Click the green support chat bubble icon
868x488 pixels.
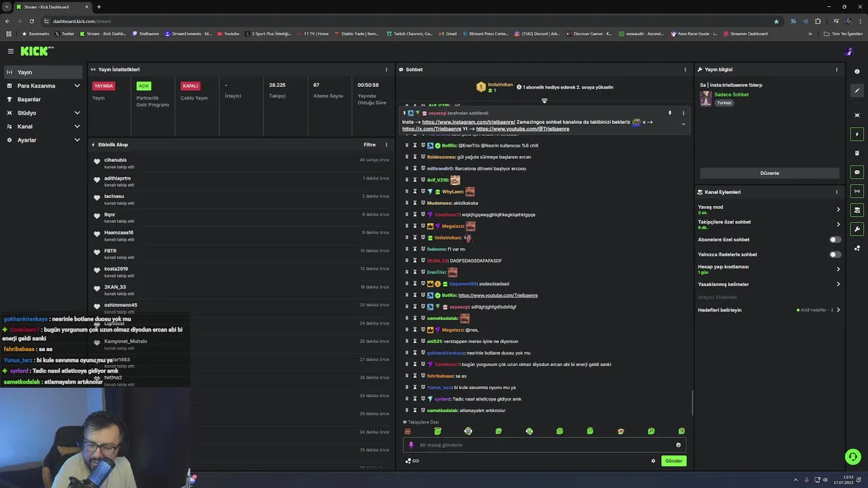[x=853, y=457]
